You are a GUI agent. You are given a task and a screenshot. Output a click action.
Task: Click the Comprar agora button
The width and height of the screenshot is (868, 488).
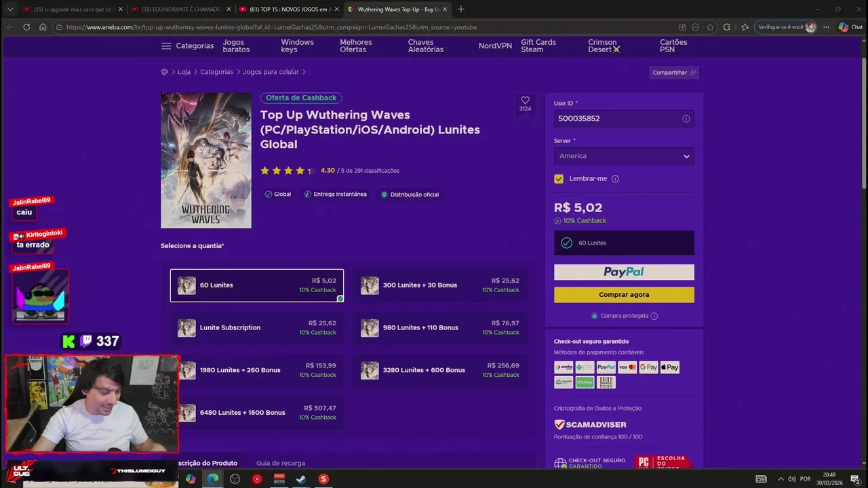pos(624,295)
